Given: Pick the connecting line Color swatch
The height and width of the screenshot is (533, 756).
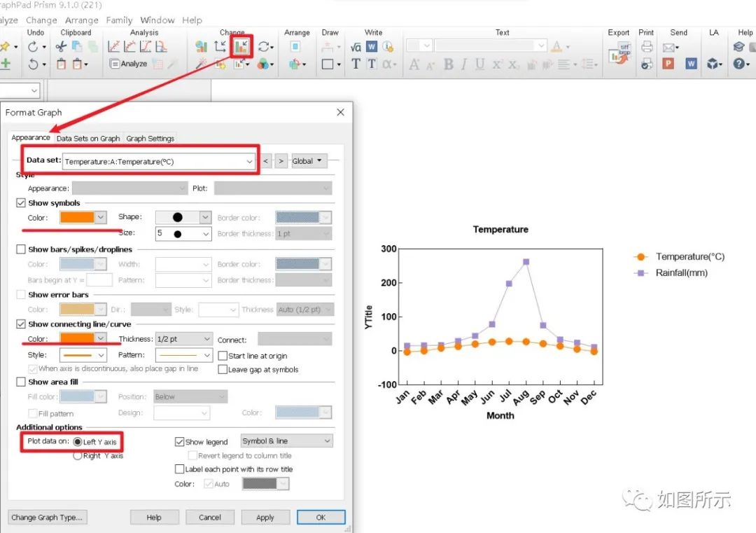Looking at the screenshot, I should pyautogui.click(x=83, y=338).
